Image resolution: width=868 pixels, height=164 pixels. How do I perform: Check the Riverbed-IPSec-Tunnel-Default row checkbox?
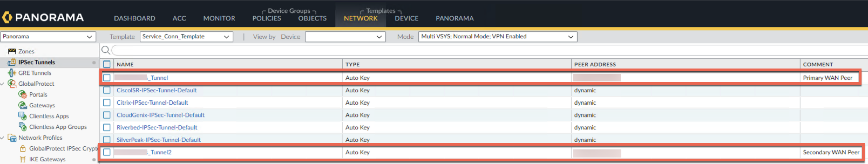pyautogui.click(x=107, y=127)
